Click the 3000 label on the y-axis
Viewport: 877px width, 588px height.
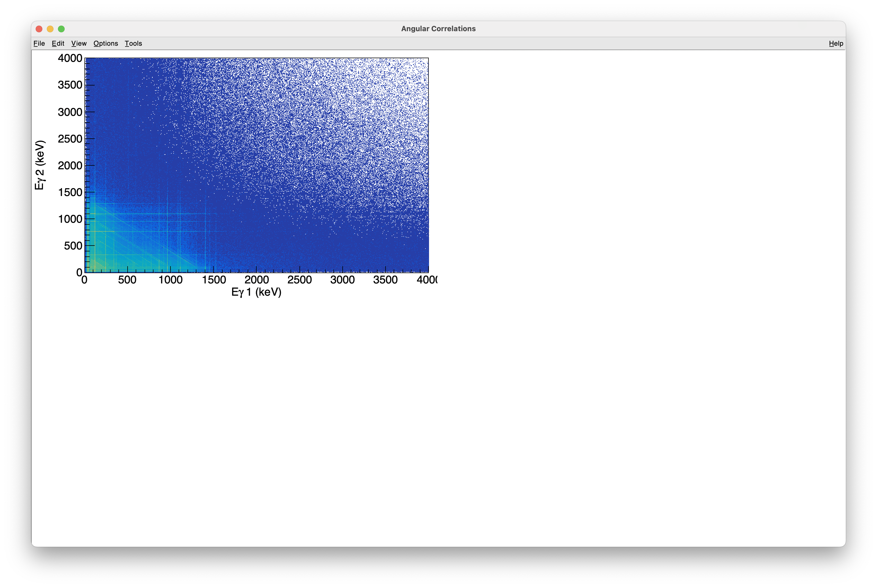70,112
